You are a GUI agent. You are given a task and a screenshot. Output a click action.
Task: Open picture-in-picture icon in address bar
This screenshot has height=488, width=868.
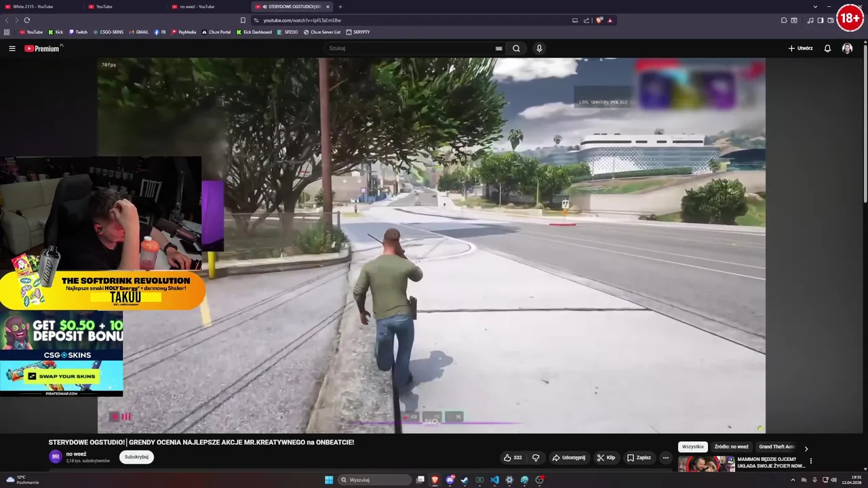point(575,20)
